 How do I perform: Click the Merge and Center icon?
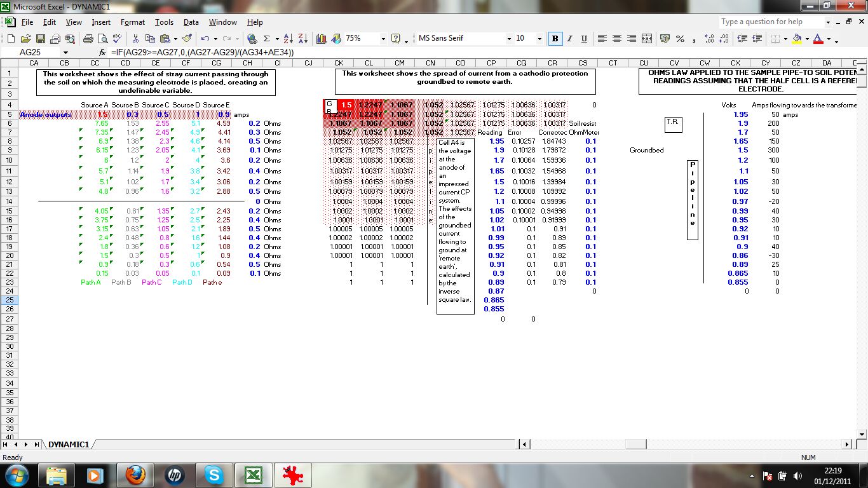click(647, 39)
